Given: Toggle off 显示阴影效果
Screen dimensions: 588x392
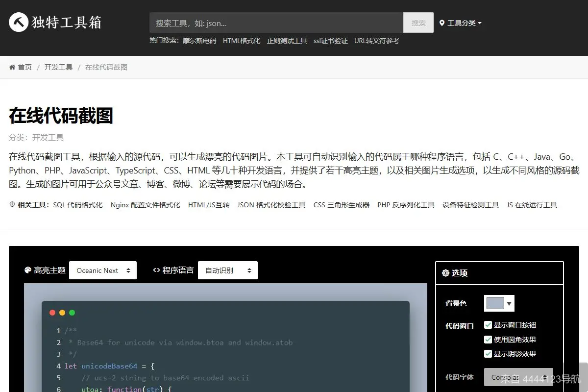Looking at the screenshot, I should pyautogui.click(x=488, y=354).
